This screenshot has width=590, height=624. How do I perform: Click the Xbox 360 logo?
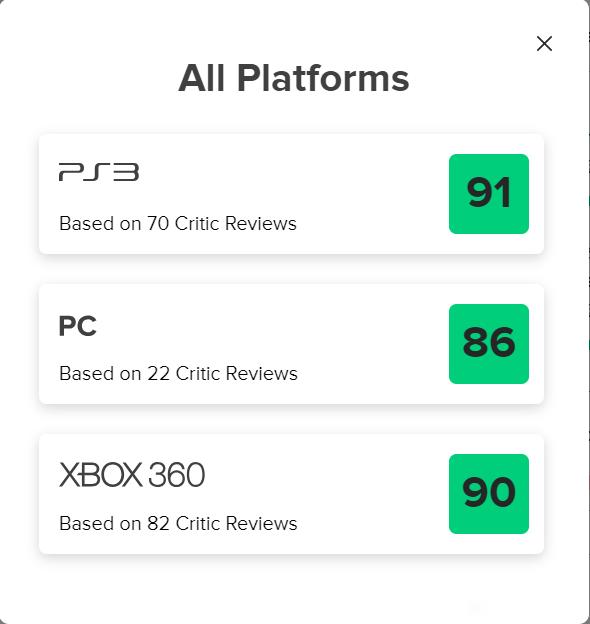132,475
